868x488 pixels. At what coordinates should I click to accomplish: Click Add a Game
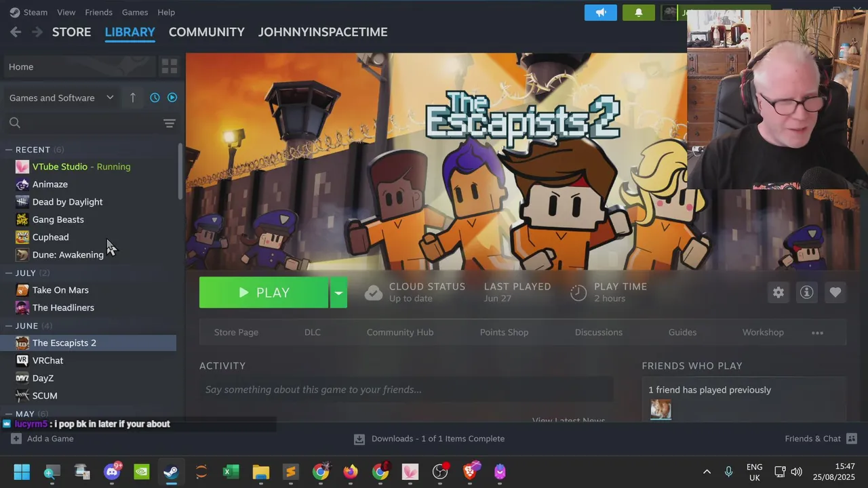tap(42, 439)
